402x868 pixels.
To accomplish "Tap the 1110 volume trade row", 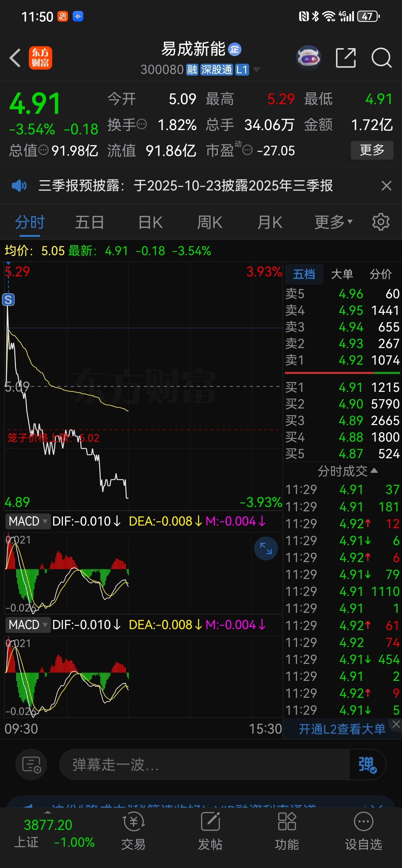I will [342, 591].
